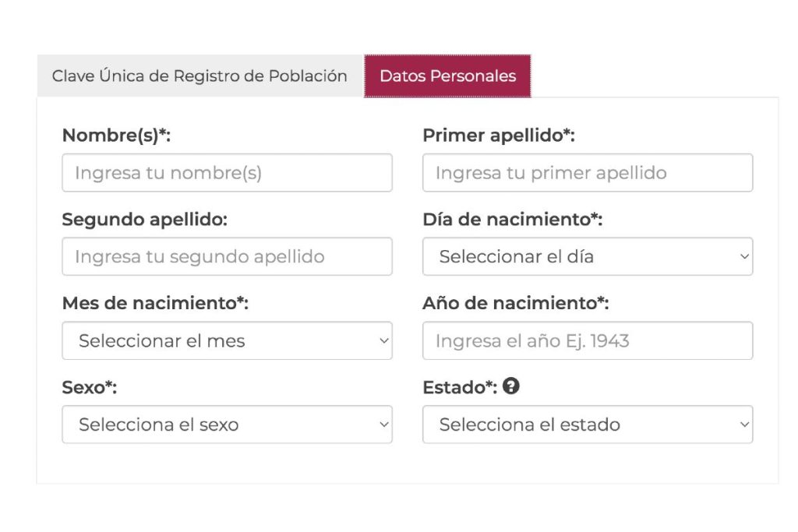Select the Segundo apellido text box

pyautogui.click(x=226, y=256)
